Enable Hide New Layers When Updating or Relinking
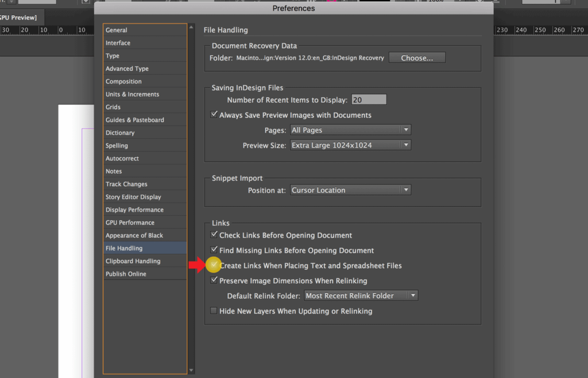The height and width of the screenshot is (378, 588). (x=214, y=311)
